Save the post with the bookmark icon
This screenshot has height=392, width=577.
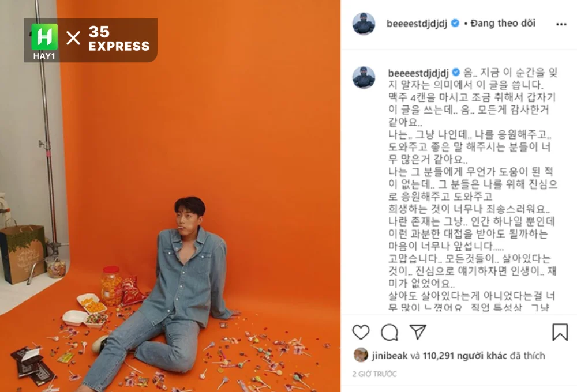(x=560, y=331)
